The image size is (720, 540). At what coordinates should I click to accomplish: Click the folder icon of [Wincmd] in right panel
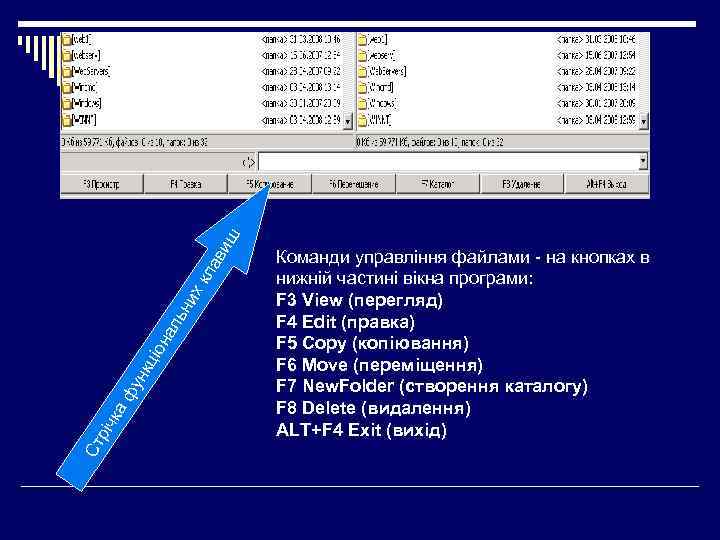click(363, 88)
